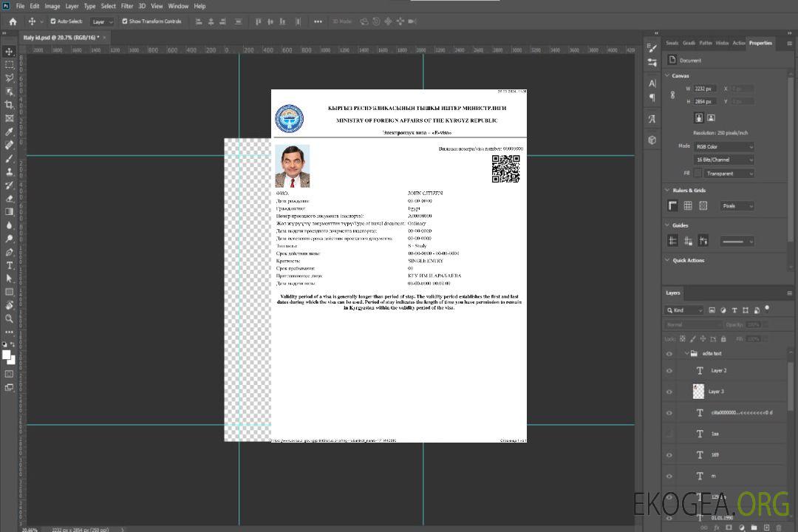Select the Move tool in toolbox
This screenshot has width=798, height=532.
click(9, 52)
